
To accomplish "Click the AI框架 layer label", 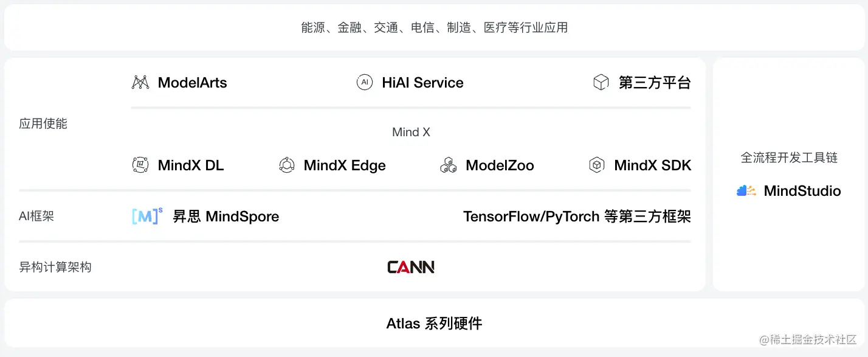I will (36, 216).
